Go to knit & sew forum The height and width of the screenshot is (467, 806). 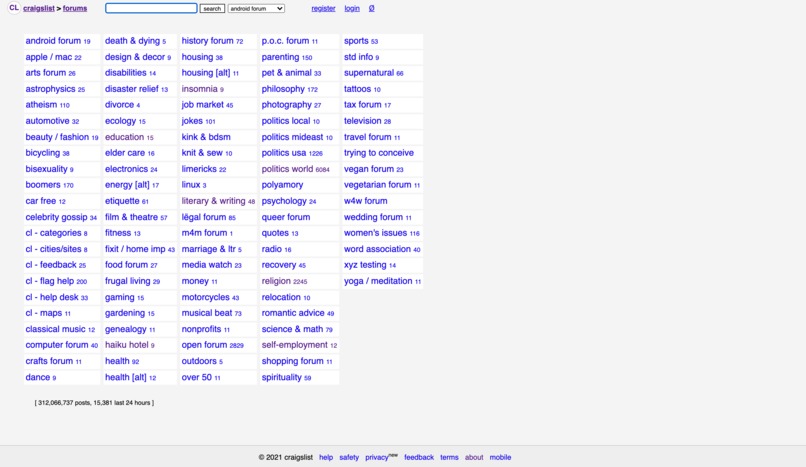202,153
